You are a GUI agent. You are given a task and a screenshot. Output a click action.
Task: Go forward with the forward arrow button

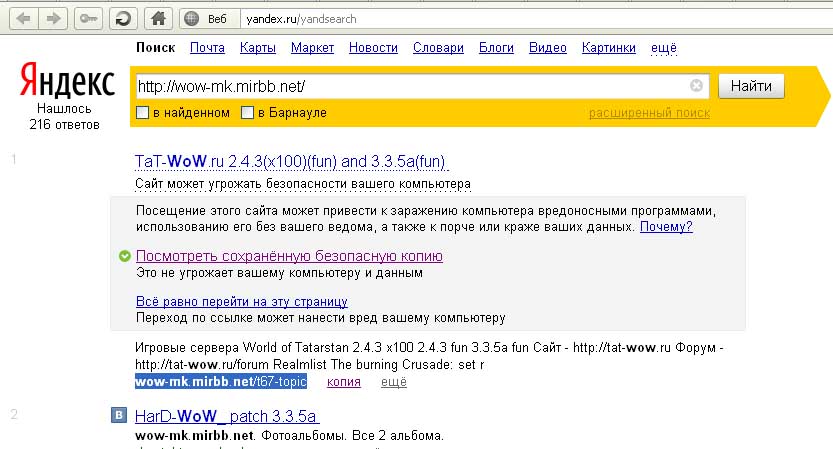[x=53, y=19]
